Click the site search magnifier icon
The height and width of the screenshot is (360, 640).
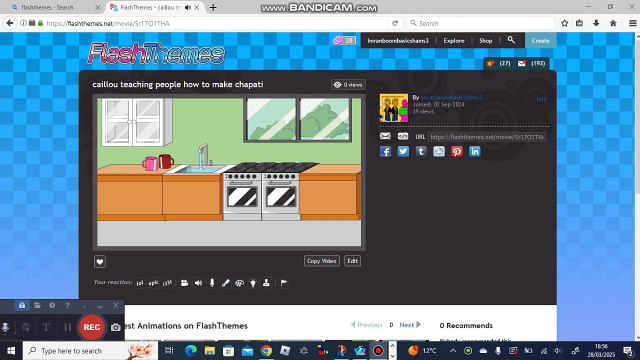pyautogui.click(x=511, y=40)
